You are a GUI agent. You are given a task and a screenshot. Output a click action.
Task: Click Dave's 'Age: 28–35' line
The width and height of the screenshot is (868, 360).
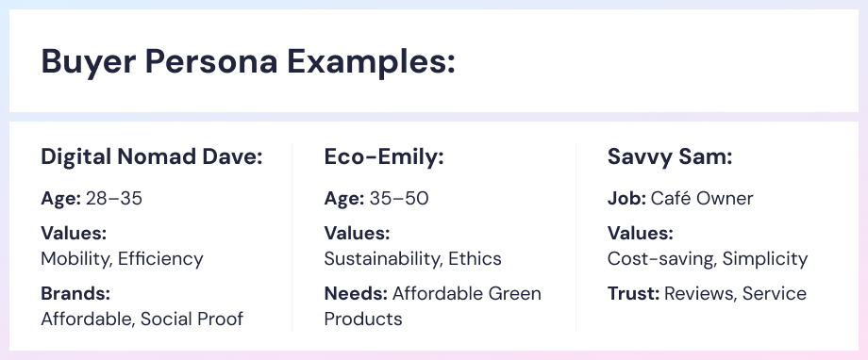(92, 198)
